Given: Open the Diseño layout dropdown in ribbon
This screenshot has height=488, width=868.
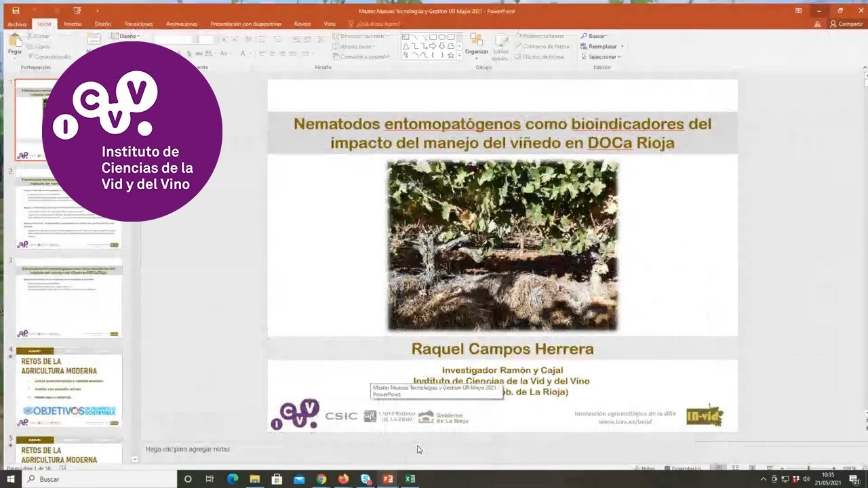Looking at the screenshot, I should pos(125,36).
